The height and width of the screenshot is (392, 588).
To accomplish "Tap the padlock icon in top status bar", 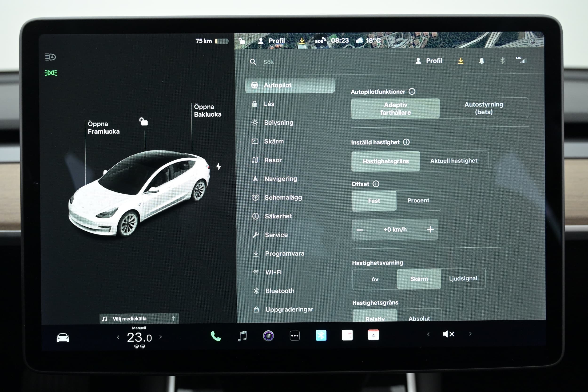I will point(242,41).
